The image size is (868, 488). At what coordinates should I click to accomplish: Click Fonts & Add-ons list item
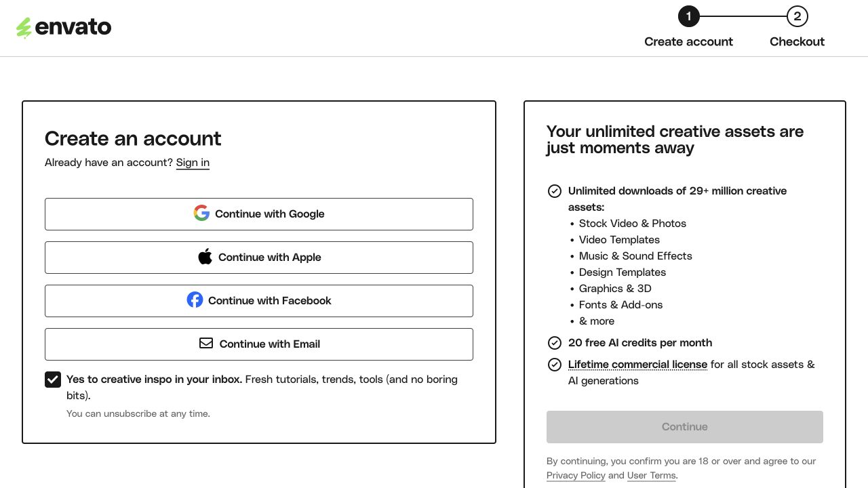tap(620, 305)
